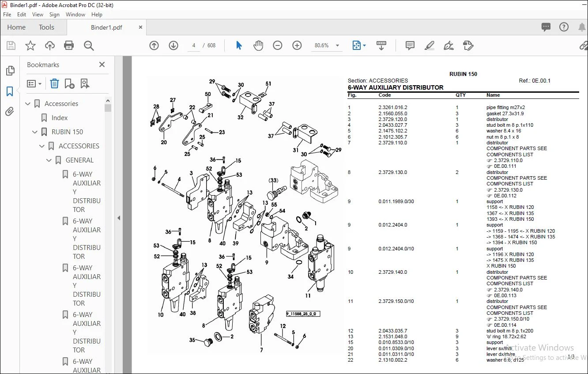Click the scrolling mode download-tray icon
Viewport: 588px width, 374px height.
coord(381,45)
